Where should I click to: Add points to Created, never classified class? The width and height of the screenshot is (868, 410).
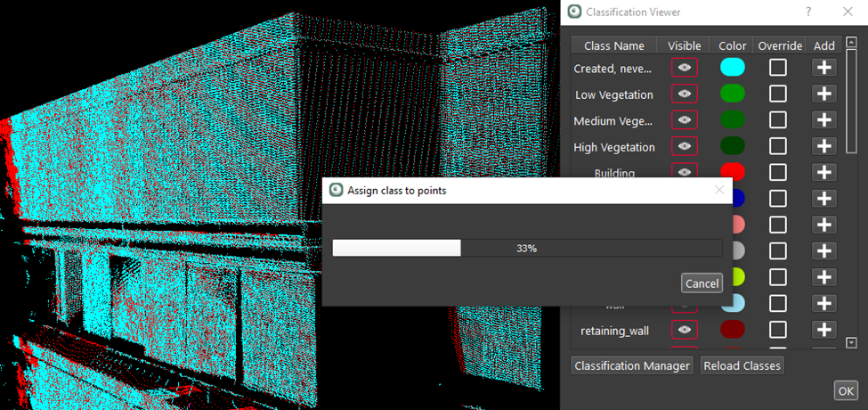(823, 68)
